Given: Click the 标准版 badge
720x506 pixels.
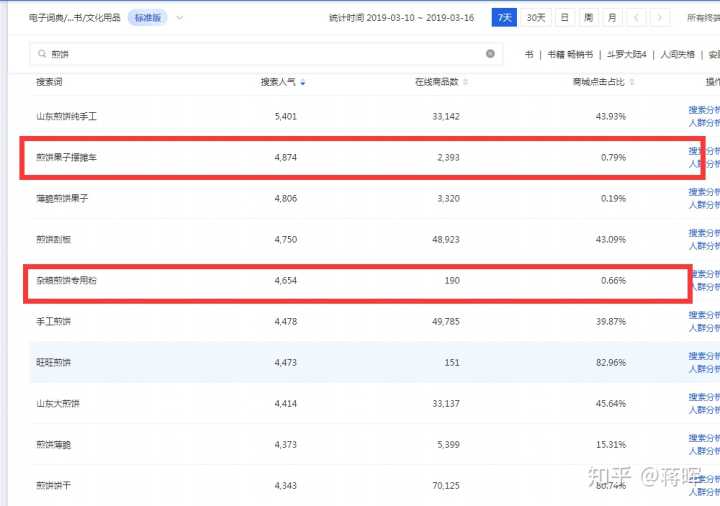Looking at the screenshot, I should tap(147, 18).
